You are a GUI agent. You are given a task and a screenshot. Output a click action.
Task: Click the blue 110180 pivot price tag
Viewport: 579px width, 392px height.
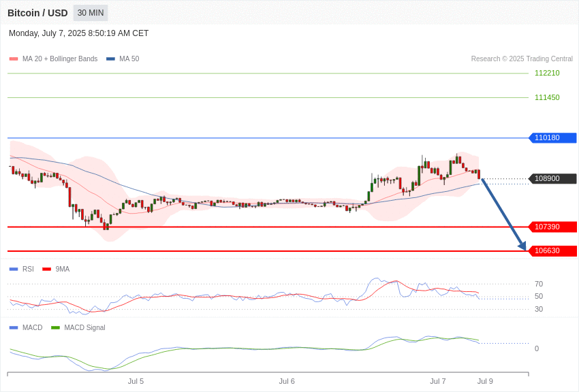click(553, 137)
